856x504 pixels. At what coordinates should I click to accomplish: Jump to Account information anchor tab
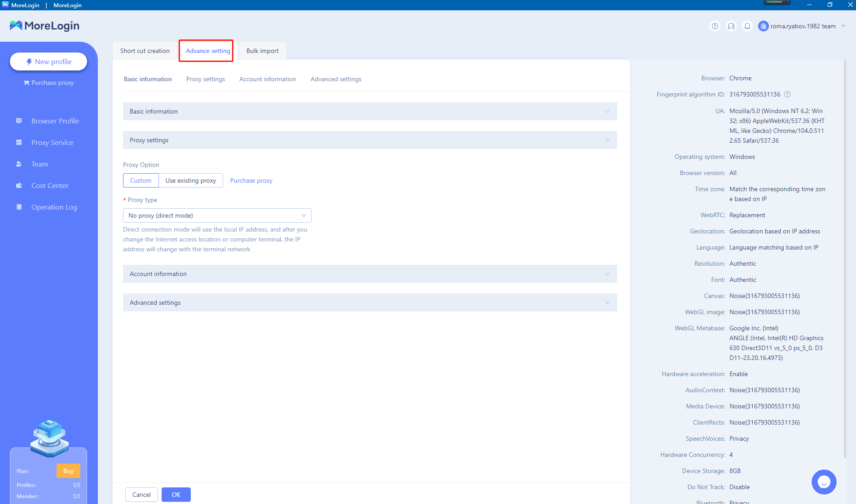point(268,79)
